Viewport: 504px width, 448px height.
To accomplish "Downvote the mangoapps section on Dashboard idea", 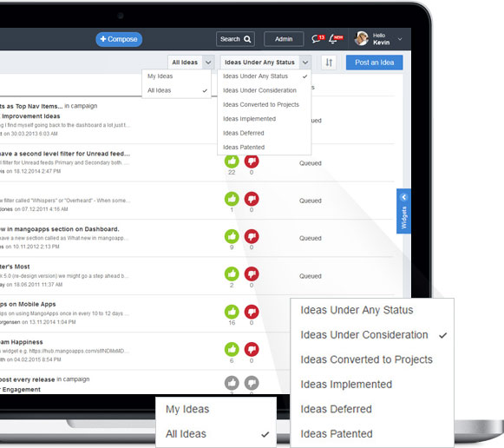I will point(252,236).
